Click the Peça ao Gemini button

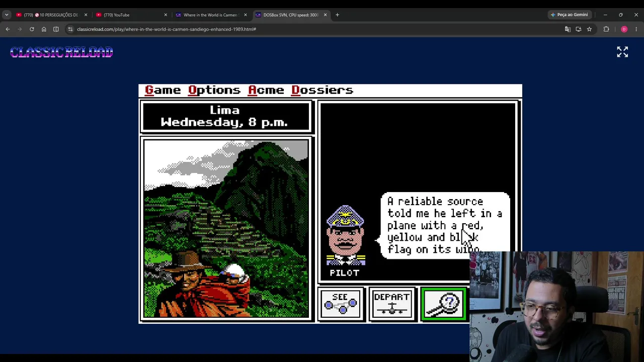pos(569,15)
